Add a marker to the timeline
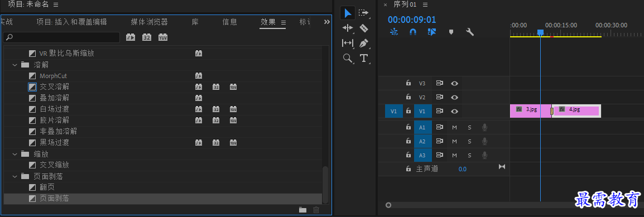The width and height of the screenshot is (644, 217). (x=451, y=32)
